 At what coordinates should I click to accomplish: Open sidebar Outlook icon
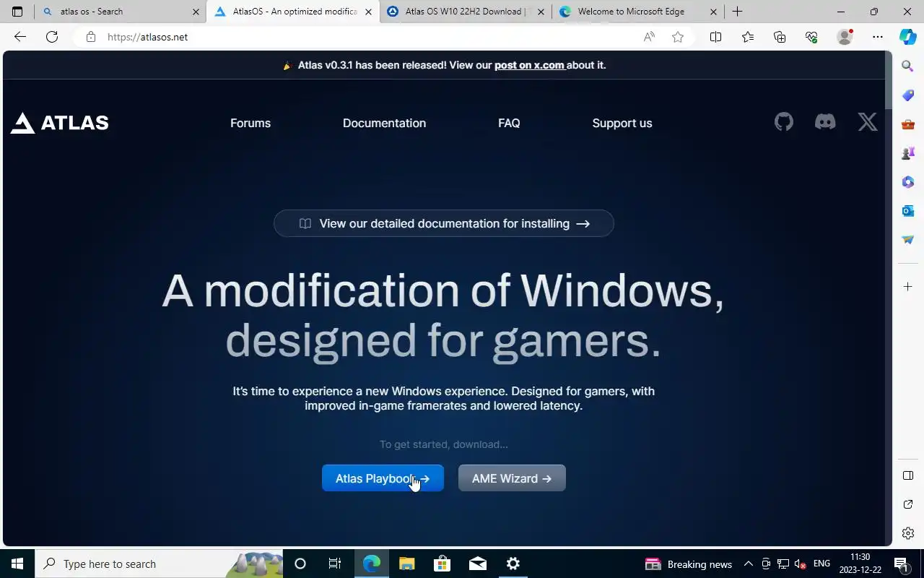click(908, 211)
